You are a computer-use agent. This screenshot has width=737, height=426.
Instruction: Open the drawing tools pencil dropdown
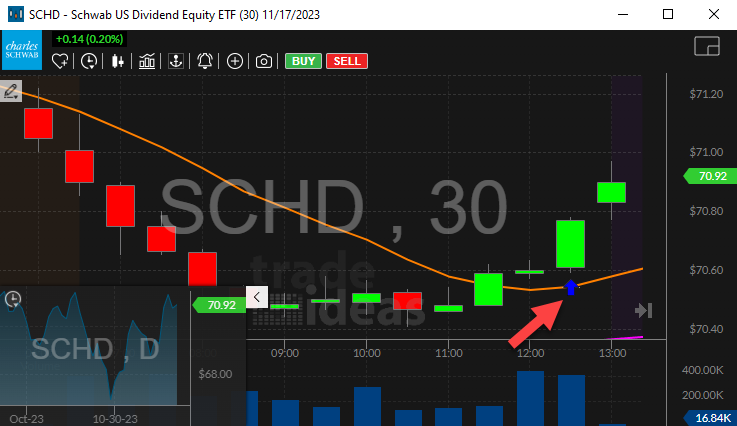pyautogui.click(x=11, y=91)
